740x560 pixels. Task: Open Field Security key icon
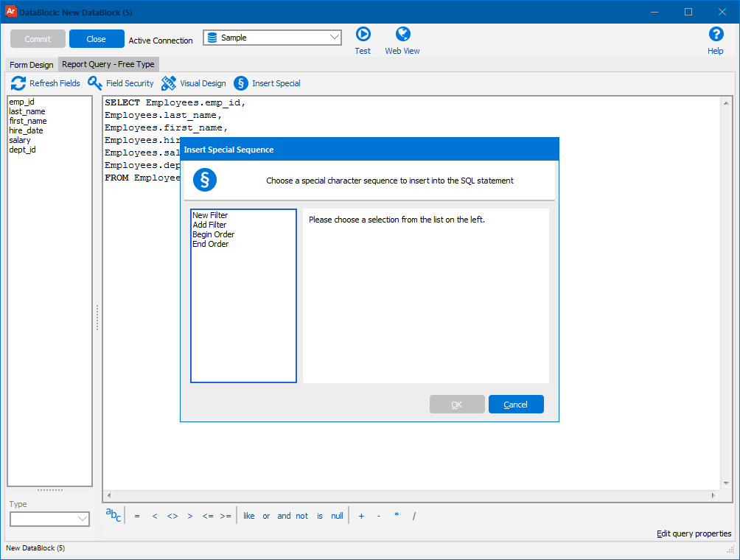tap(95, 83)
